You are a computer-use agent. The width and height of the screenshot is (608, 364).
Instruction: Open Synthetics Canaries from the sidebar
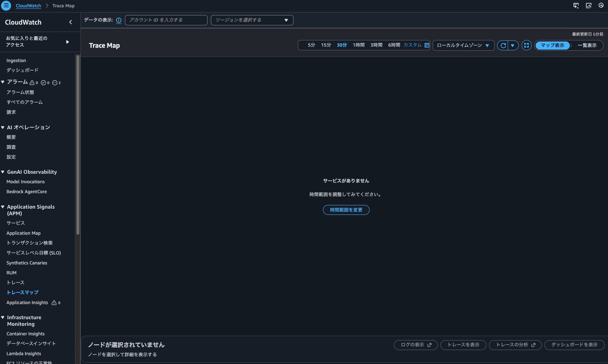tap(26, 263)
